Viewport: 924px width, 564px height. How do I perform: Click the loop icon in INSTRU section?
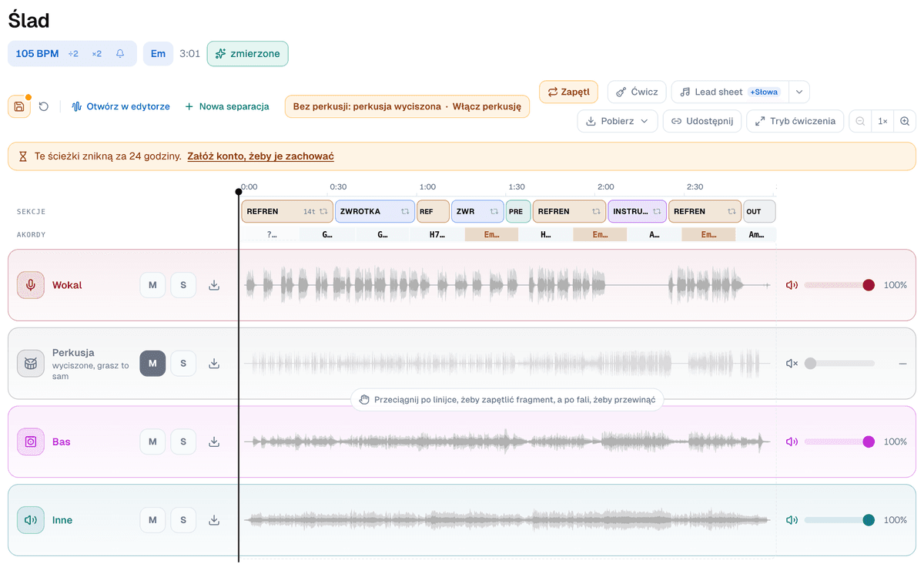[657, 211]
